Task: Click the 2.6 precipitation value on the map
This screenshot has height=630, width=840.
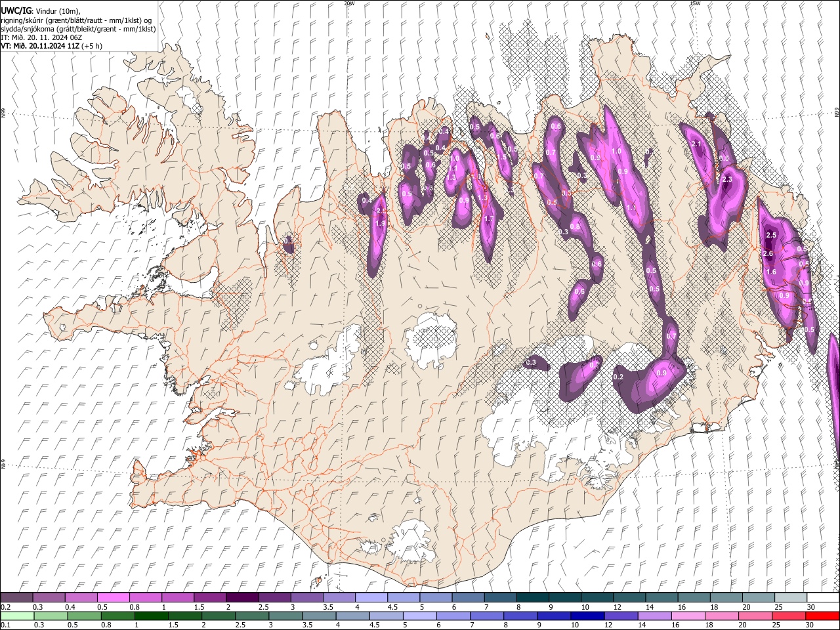Action: 768,253
